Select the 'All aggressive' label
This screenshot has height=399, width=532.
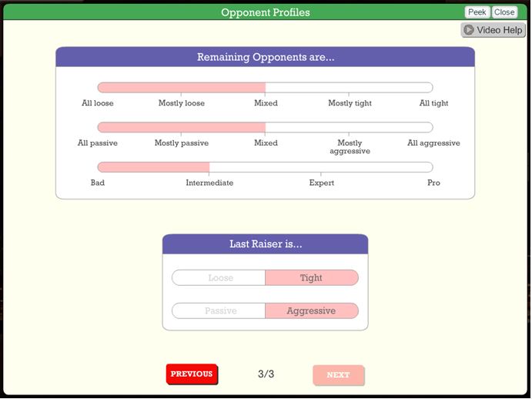(433, 143)
